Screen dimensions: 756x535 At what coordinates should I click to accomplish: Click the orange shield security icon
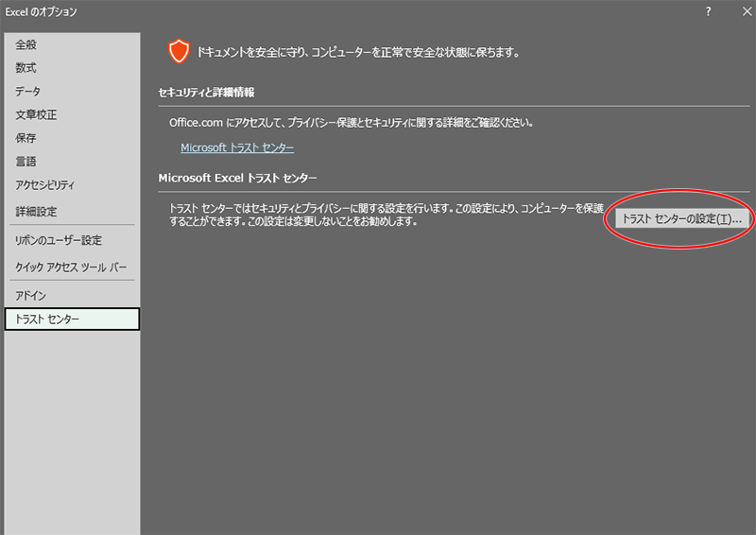(179, 52)
